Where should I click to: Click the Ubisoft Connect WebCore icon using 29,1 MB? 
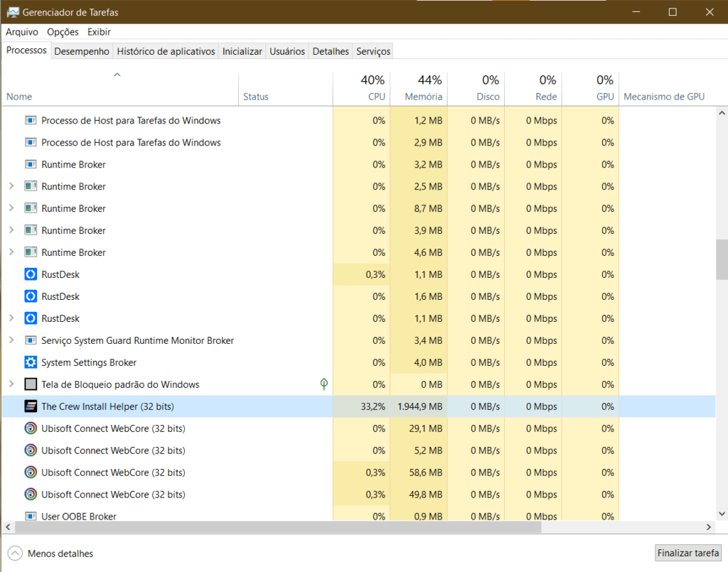click(x=31, y=428)
